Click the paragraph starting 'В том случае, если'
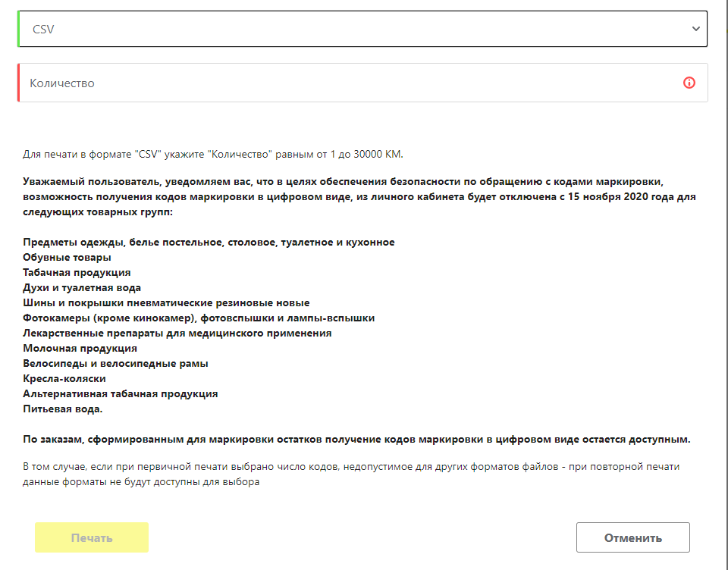 click(x=351, y=474)
